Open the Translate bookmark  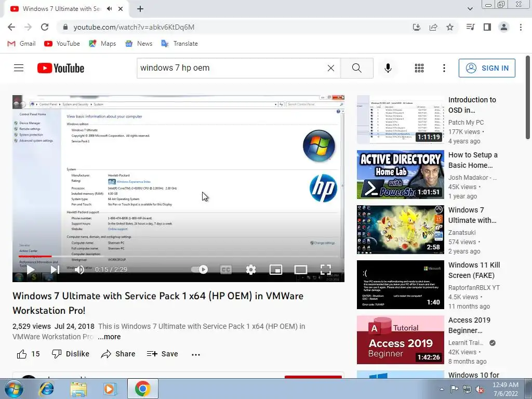(x=179, y=44)
